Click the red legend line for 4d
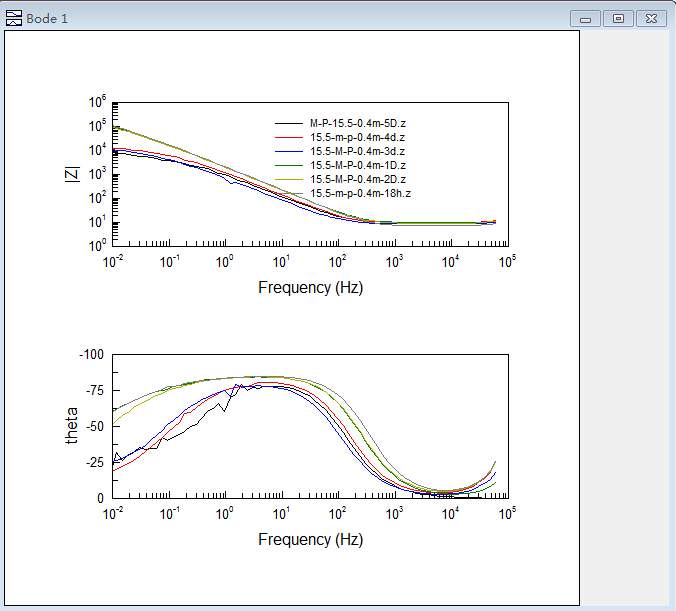Image resolution: width=676 pixels, height=611 pixels. 289,138
